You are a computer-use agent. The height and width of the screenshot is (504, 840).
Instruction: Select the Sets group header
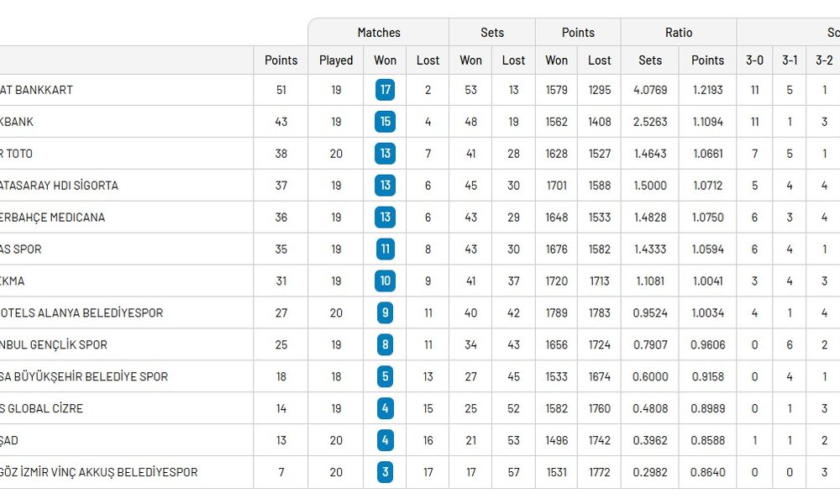click(492, 33)
